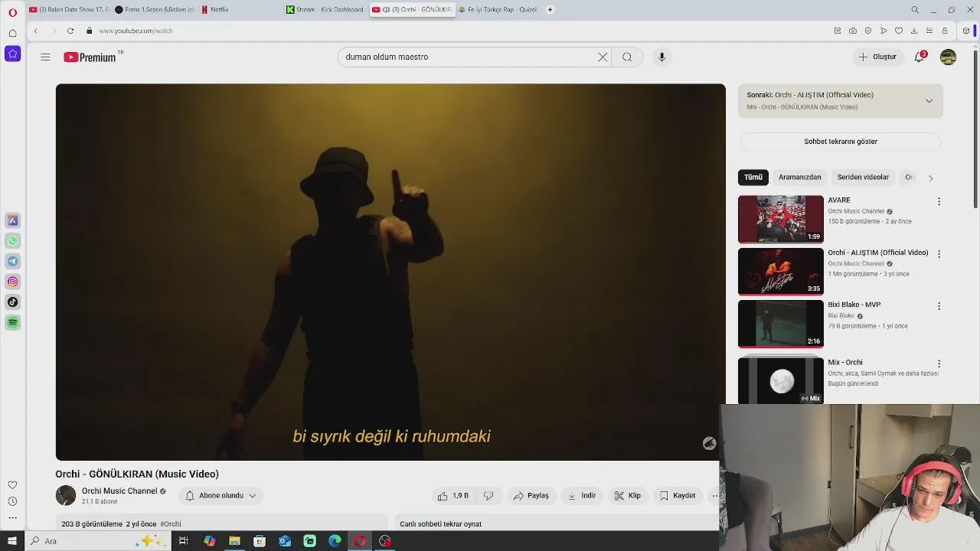Click the #Orchi hashtag link
Viewport: 980px width, 551px height.
click(171, 524)
